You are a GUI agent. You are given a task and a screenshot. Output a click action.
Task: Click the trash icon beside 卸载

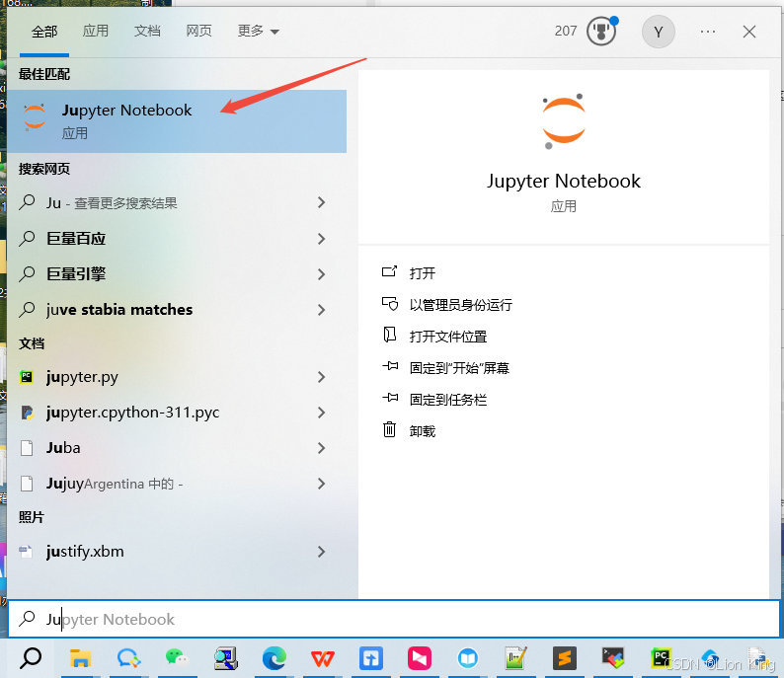pyautogui.click(x=389, y=429)
